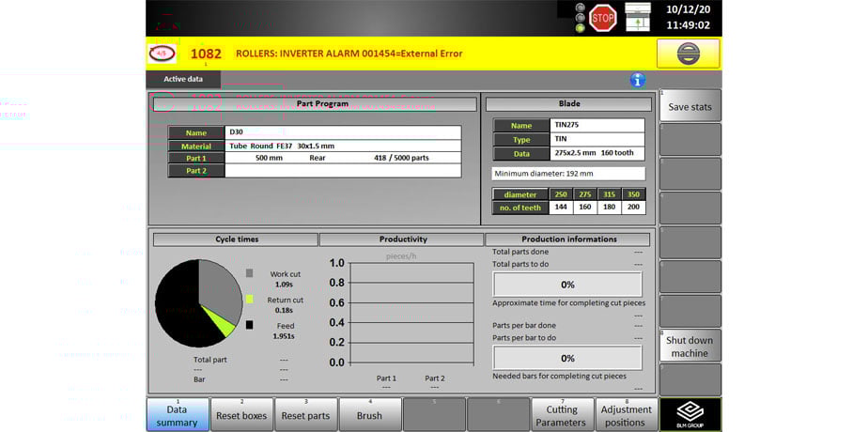Click the Reset boxes button
This screenshot has height=432, width=868.
tap(241, 415)
